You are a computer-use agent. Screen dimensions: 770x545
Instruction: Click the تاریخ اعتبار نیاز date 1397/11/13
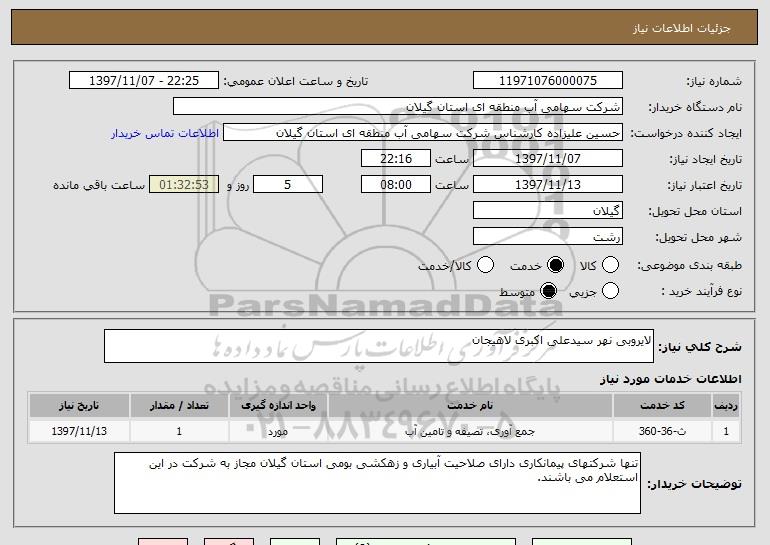[x=548, y=185]
